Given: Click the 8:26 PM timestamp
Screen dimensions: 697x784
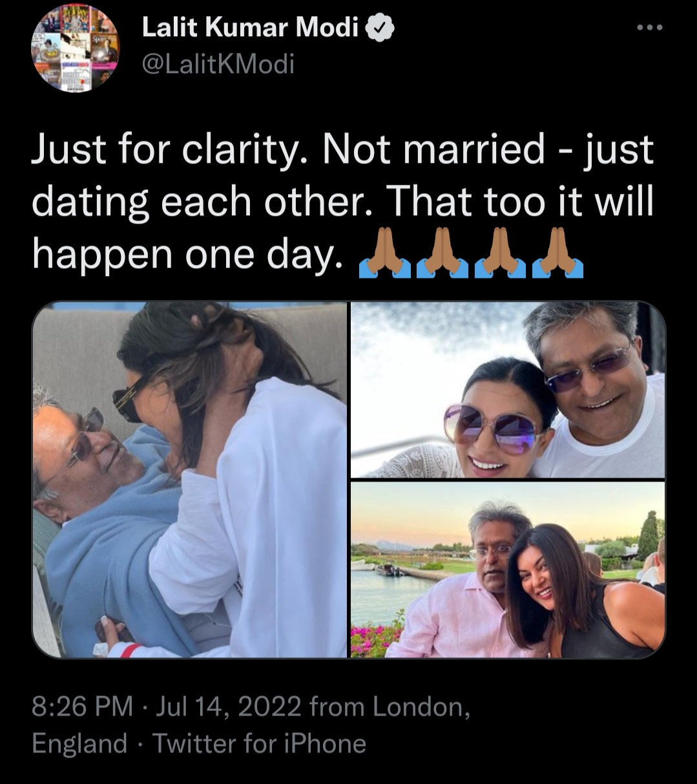Looking at the screenshot, I should click(x=83, y=706).
